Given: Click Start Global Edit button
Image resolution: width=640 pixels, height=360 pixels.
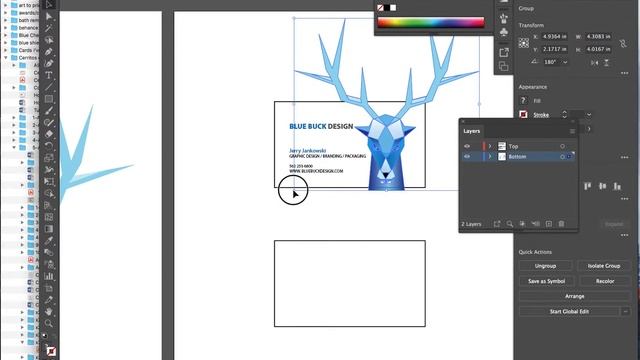Looking at the screenshot, I should coord(569,311).
